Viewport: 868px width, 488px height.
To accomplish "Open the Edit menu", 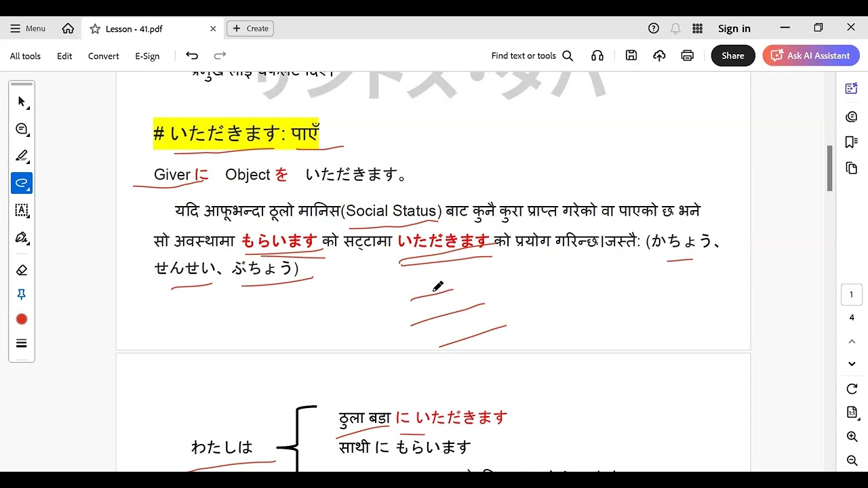I will tap(64, 56).
